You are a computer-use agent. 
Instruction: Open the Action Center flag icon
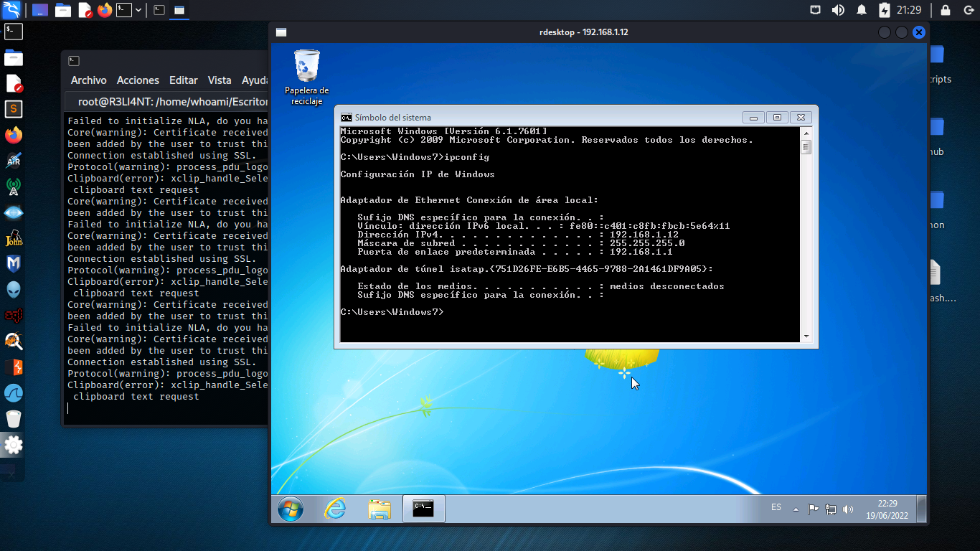813,509
